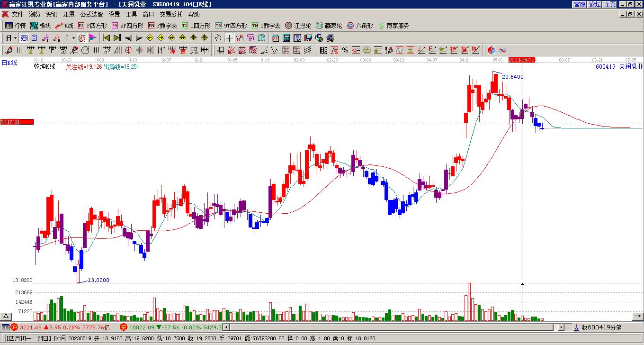Click the 主页 homepage button
Screen dimensions: 644x345
[x=610, y=4]
